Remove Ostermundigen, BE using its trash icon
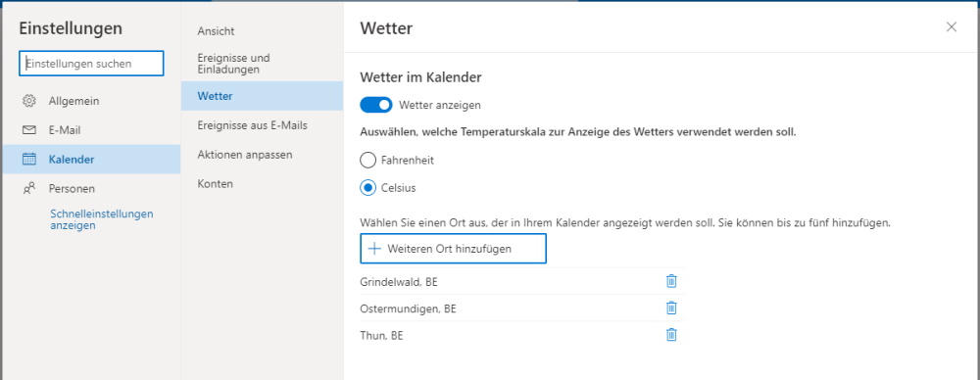 671,309
